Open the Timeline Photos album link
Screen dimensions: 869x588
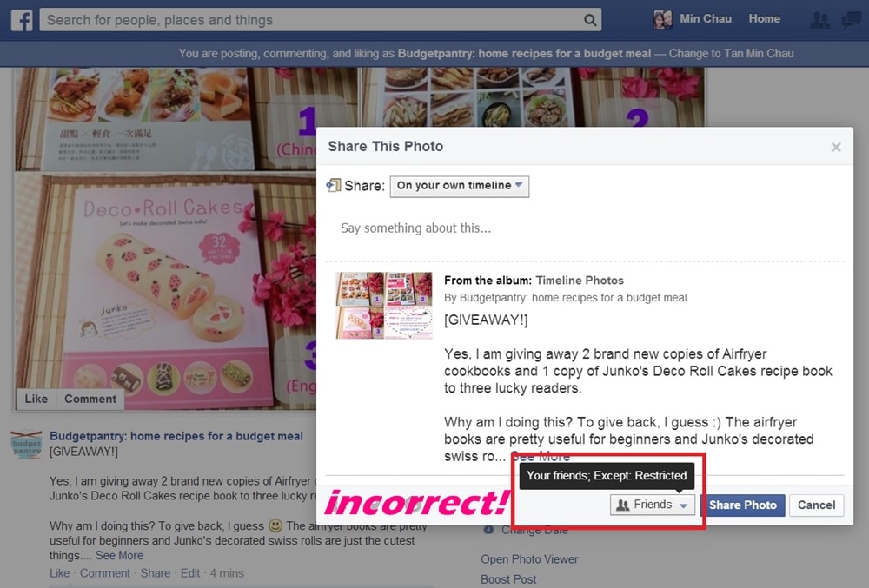(x=580, y=281)
